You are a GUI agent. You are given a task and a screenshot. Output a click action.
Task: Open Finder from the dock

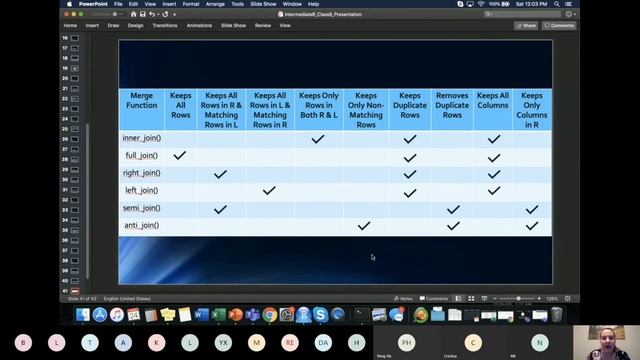(x=82, y=315)
